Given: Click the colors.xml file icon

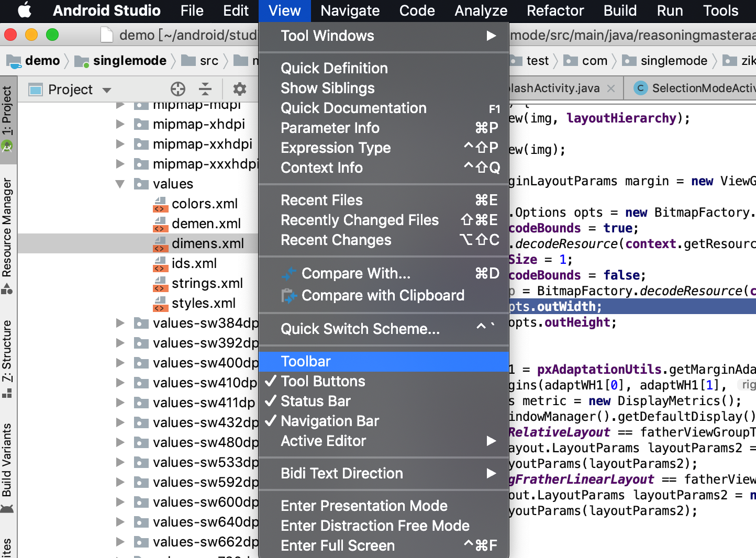Looking at the screenshot, I should 160,204.
